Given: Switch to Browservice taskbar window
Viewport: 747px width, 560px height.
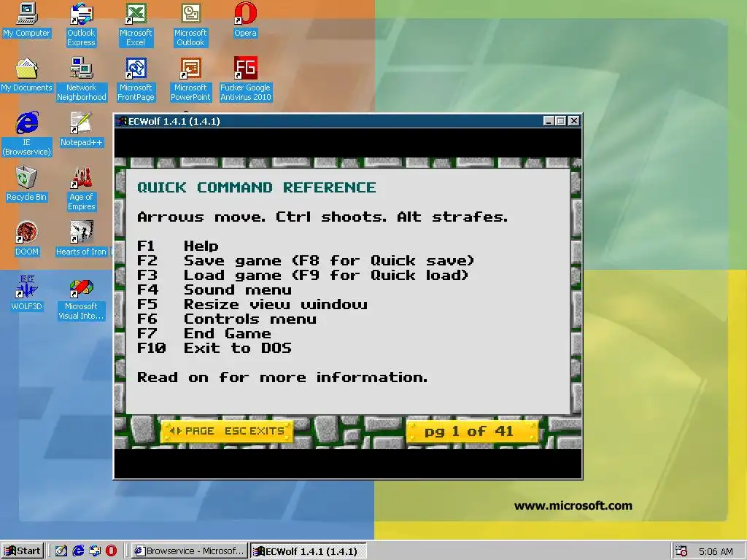Looking at the screenshot, I should [x=190, y=551].
